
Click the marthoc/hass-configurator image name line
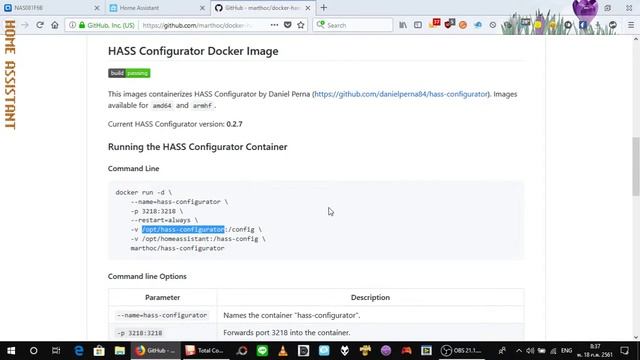click(177, 248)
